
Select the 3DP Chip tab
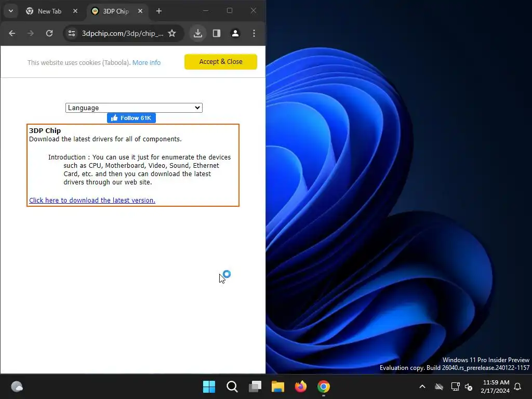pyautogui.click(x=116, y=11)
